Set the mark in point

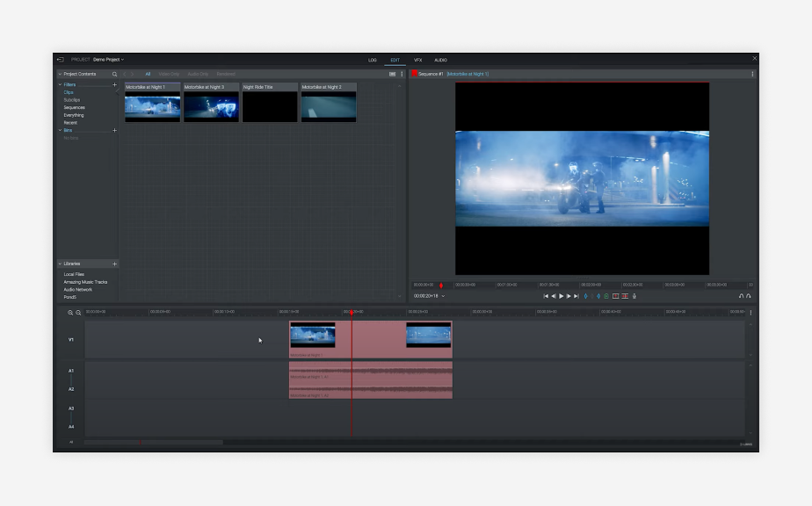585,296
